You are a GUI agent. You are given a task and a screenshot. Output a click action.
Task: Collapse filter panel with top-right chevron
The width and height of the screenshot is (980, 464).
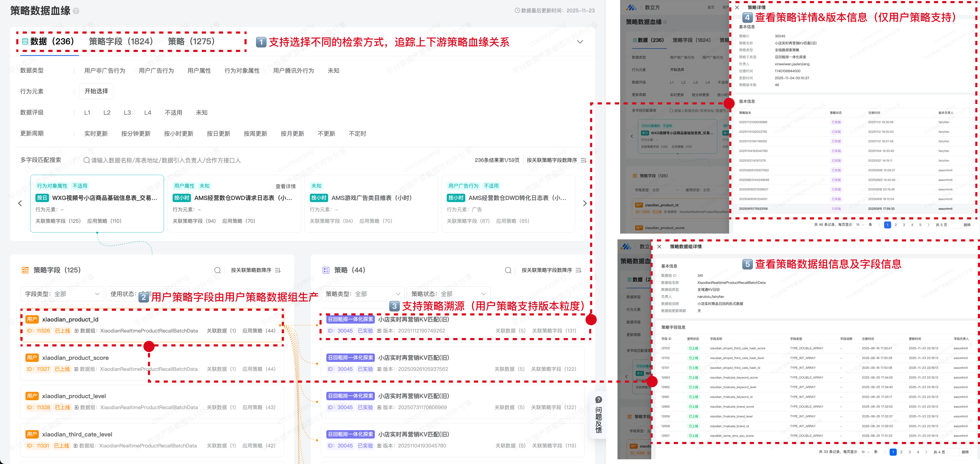[580, 42]
